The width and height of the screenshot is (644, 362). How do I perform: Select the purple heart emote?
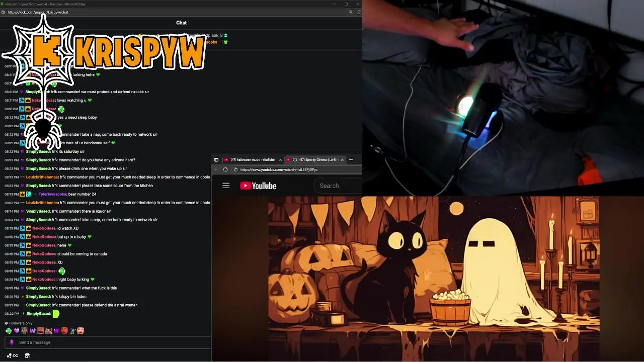17,331
